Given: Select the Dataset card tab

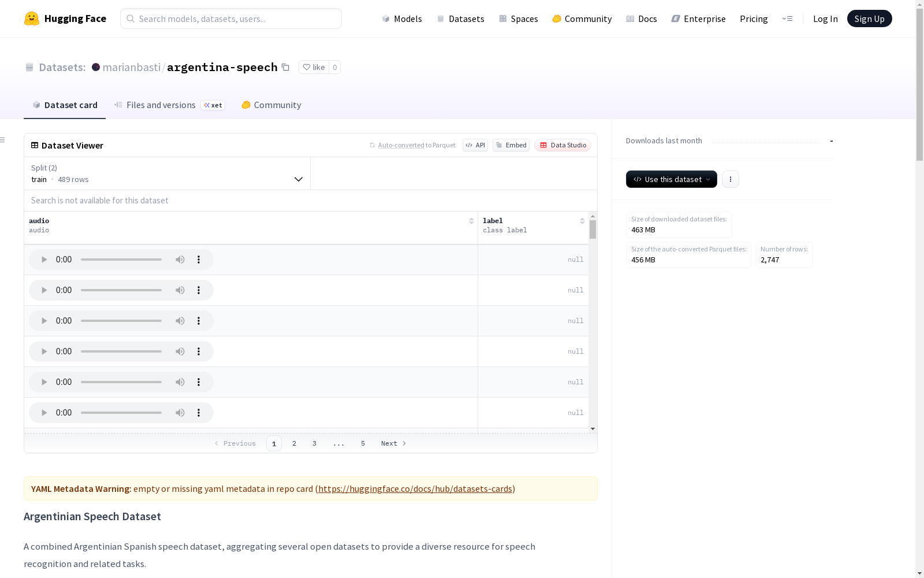Looking at the screenshot, I should 65,105.
